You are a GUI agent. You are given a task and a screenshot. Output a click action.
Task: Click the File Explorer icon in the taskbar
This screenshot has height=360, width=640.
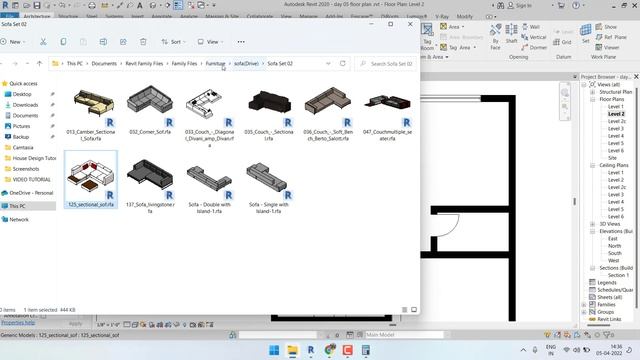tap(293, 350)
